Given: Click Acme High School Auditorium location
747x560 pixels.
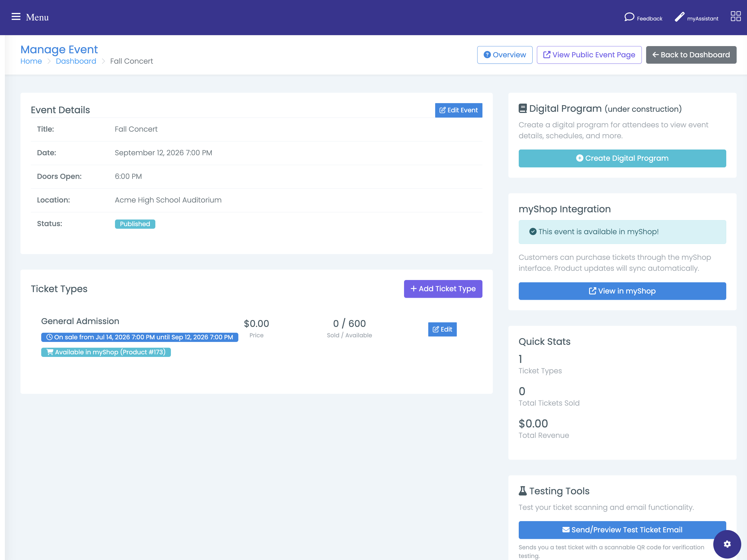Looking at the screenshot, I should point(168,200).
